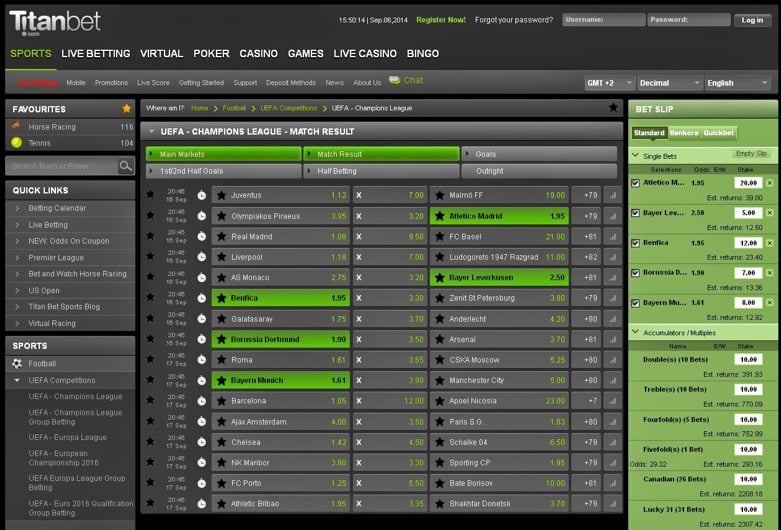The height and width of the screenshot is (530, 781).
Task: Click clock icon on Chelsea row
Action: pyautogui.click(x=201, y=442)
